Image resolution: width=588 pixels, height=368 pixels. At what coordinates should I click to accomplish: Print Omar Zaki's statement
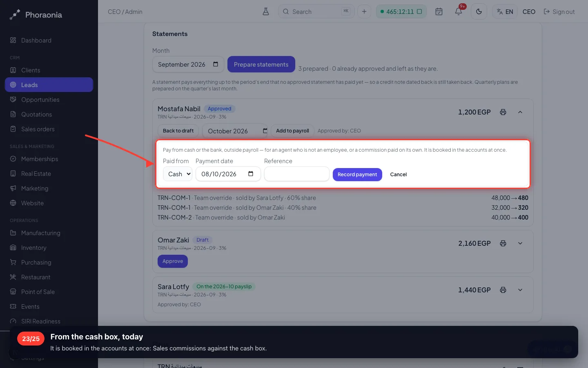click(x=503, y=243)
